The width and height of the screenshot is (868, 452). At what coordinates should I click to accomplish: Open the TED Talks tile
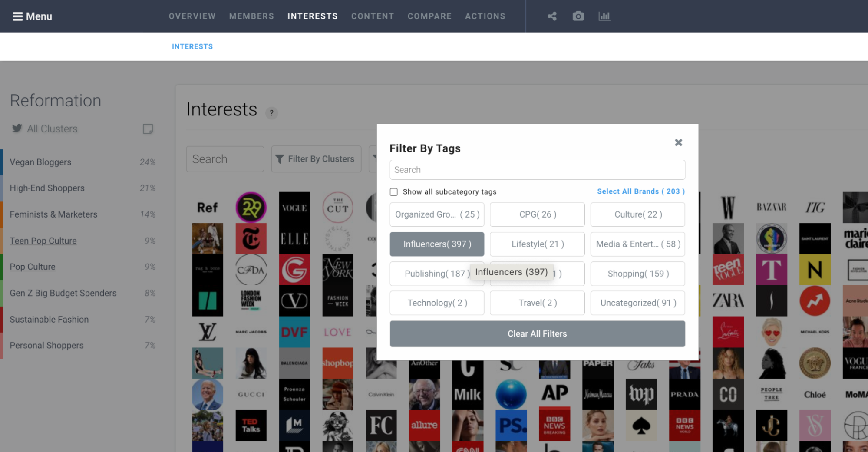point(251,425)
